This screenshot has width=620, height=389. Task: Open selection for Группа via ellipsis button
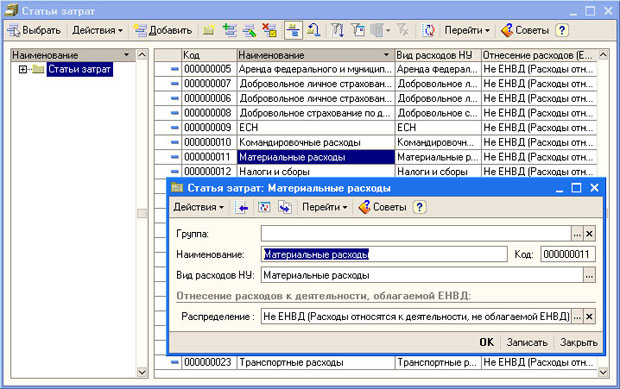[x=577, y=234]
